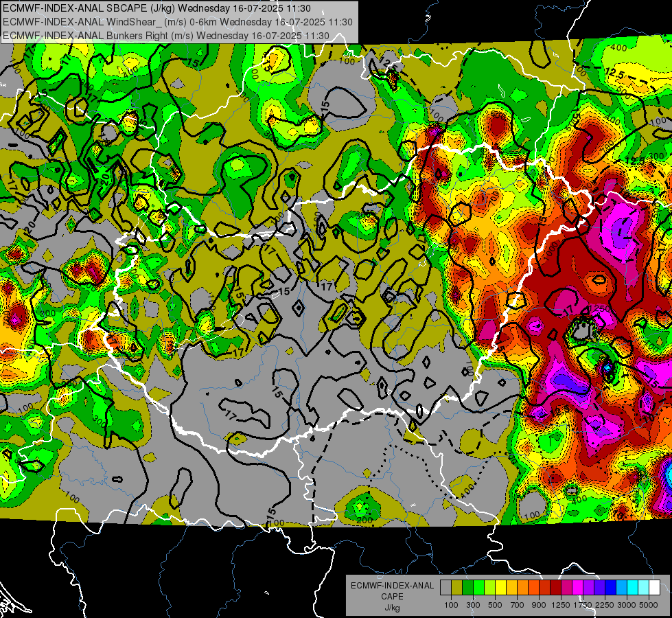Image resolution: width=672 pixels, height=618 pixels.
Task: Click the legend value 500
Action: [495, 605]
